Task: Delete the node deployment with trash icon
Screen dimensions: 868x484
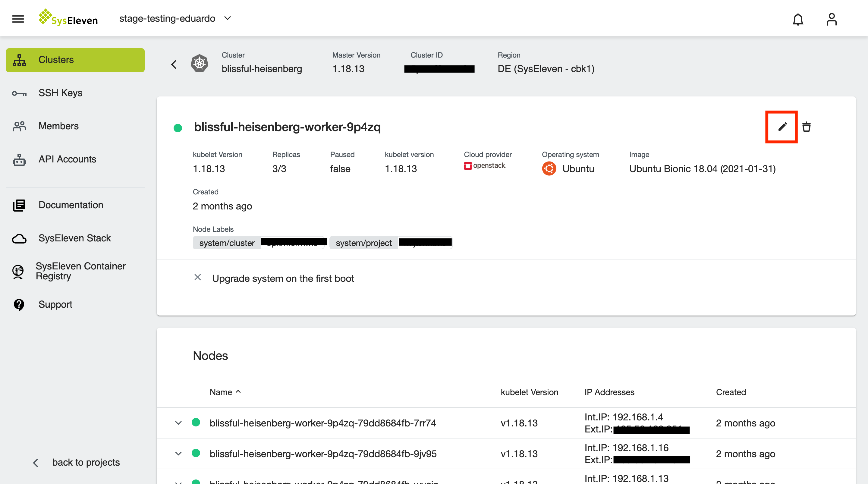Action: coord(806,127)
